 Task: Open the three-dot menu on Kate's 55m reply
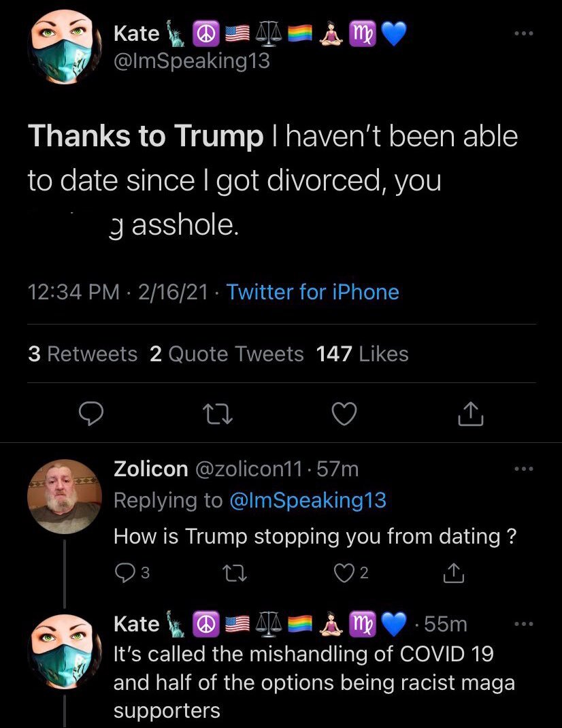click(524, 623)
